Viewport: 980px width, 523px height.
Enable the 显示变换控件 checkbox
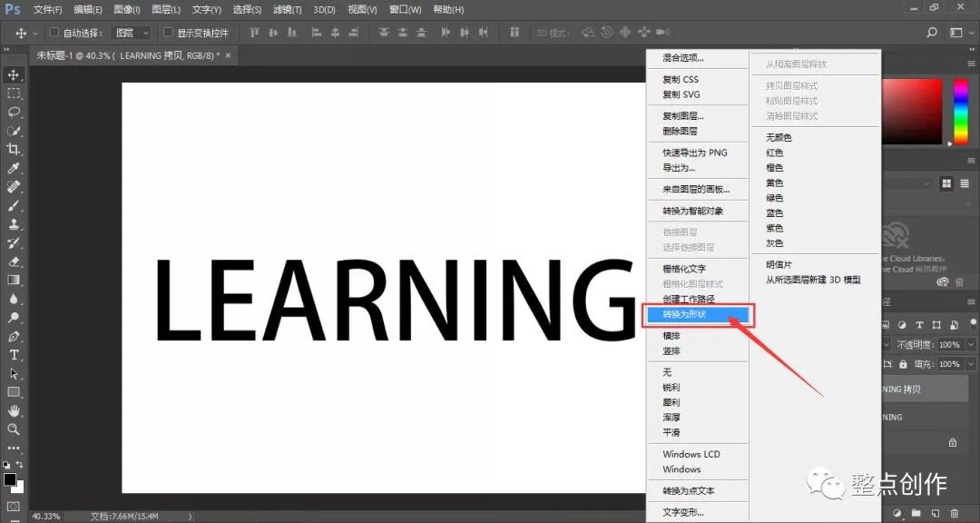pyautogui.click(x=168, y=33)
